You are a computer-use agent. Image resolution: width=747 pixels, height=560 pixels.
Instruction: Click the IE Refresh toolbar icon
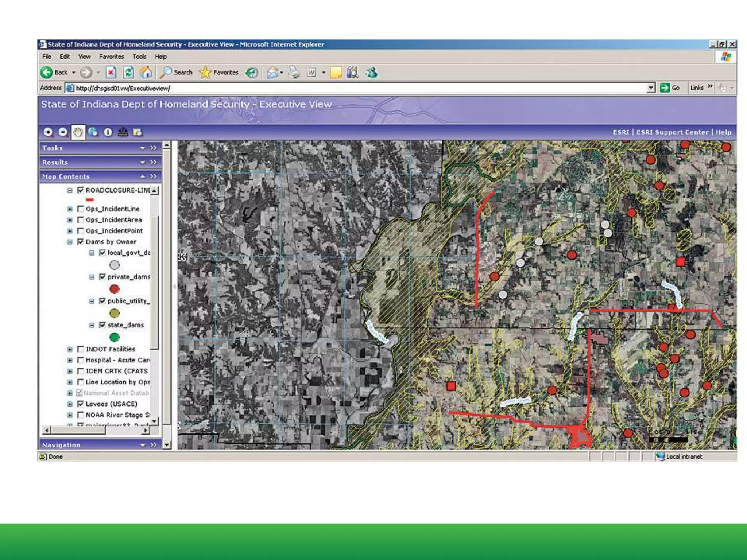tap(128, 73)
